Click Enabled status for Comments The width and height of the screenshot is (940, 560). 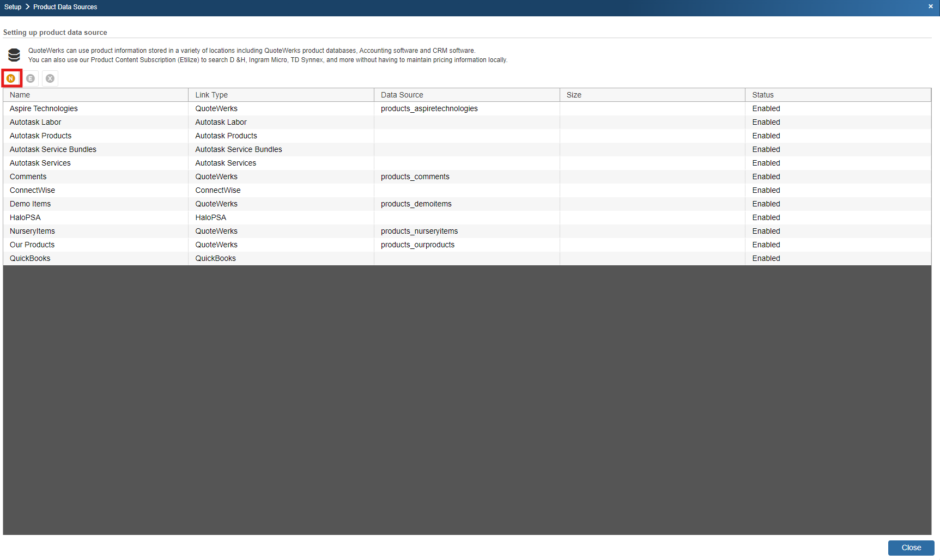pyautogui.click(x=766, y=176)
